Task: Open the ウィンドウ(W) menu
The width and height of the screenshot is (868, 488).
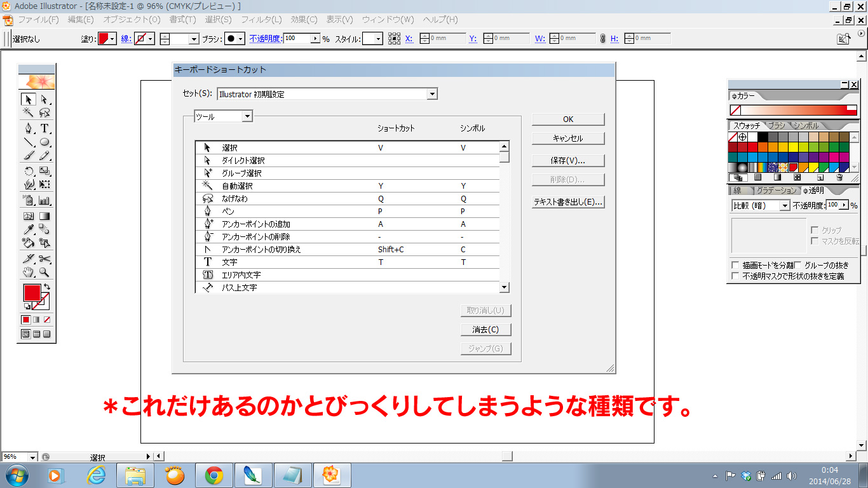Action: [388, 20]
